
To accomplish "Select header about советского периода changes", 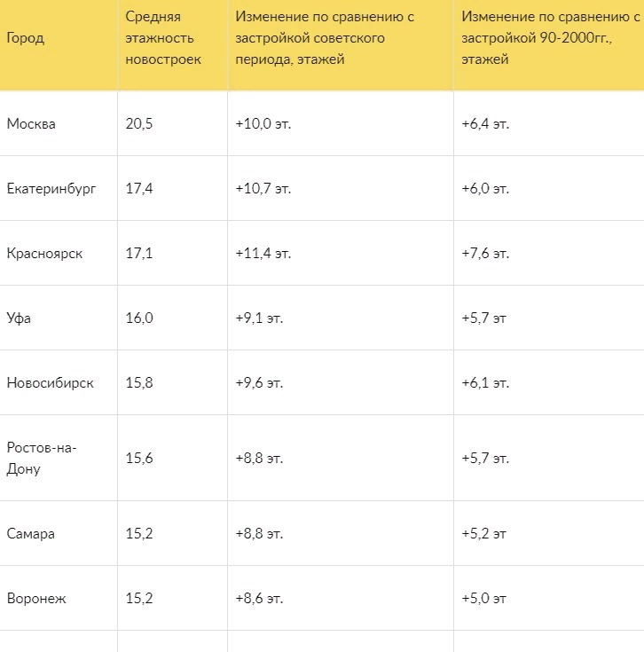I will point(325,38).
